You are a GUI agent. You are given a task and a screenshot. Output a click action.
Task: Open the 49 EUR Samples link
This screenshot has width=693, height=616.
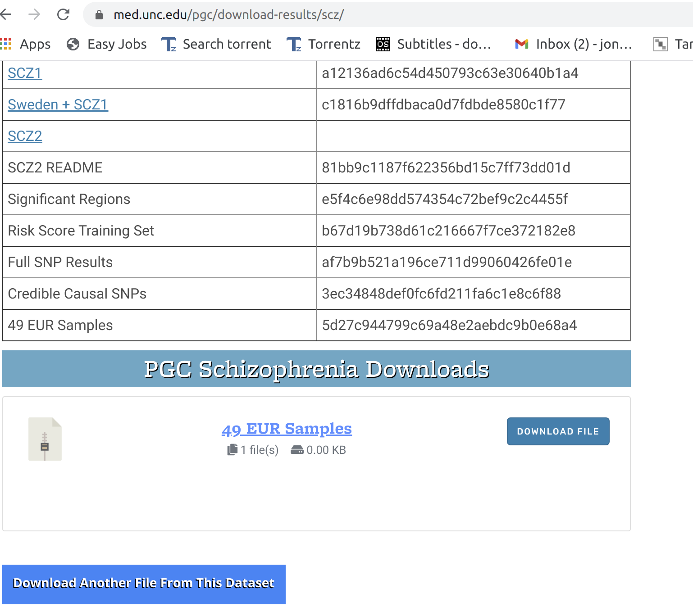287,429
